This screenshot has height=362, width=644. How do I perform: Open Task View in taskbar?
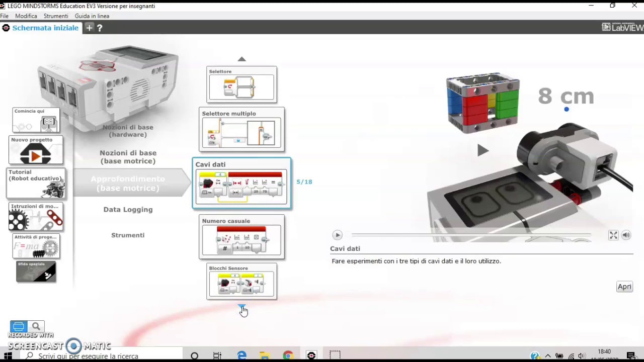[x=217, y=356]
